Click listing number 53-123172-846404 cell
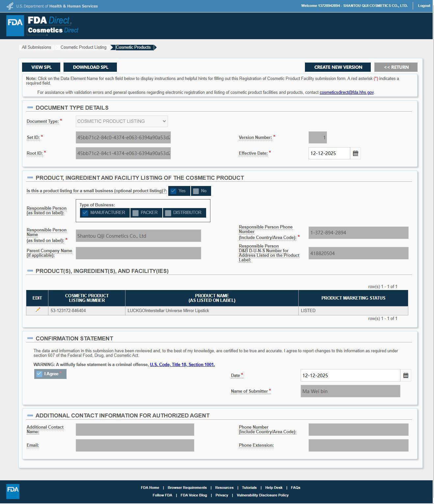The image size is (434, 504). point(87,310)
